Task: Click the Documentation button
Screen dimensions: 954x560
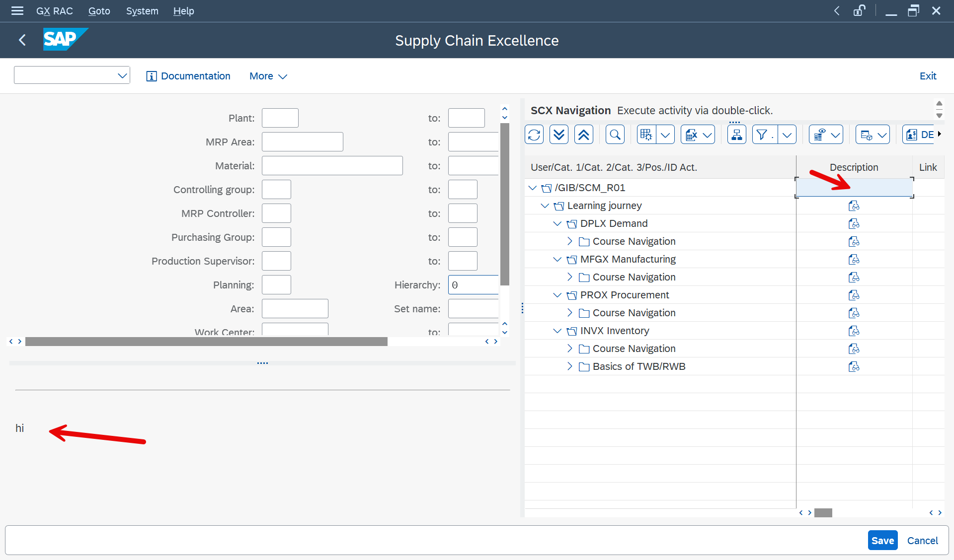Action: point(188,76)
